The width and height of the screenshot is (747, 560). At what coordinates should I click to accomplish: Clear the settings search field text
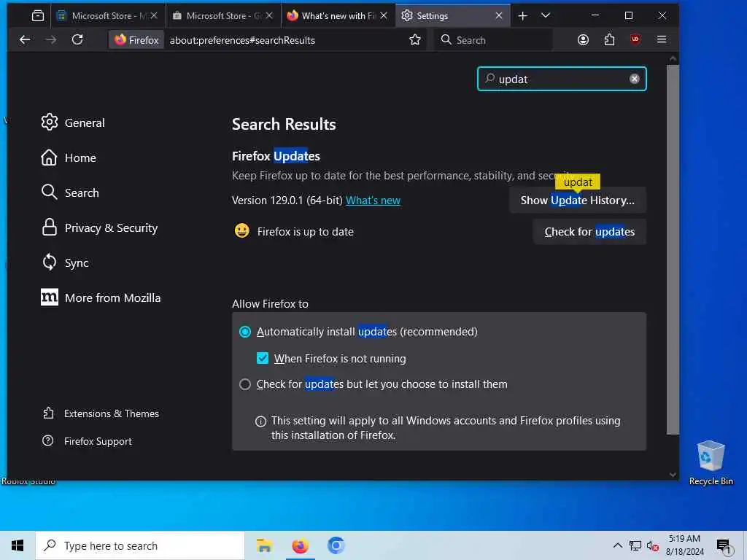tap(634, 79)
